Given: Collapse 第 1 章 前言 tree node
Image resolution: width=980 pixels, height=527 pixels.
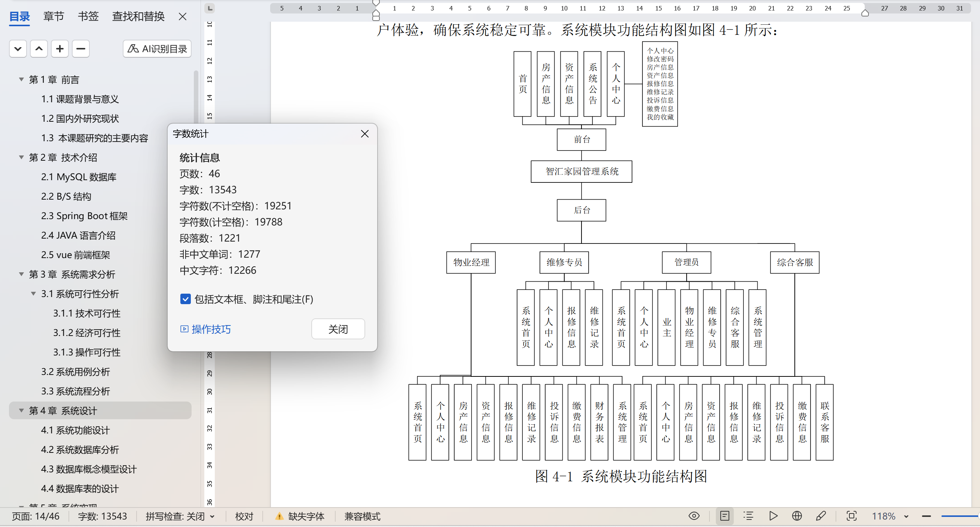Looking at the screenshot, I should tap(21, 79).
